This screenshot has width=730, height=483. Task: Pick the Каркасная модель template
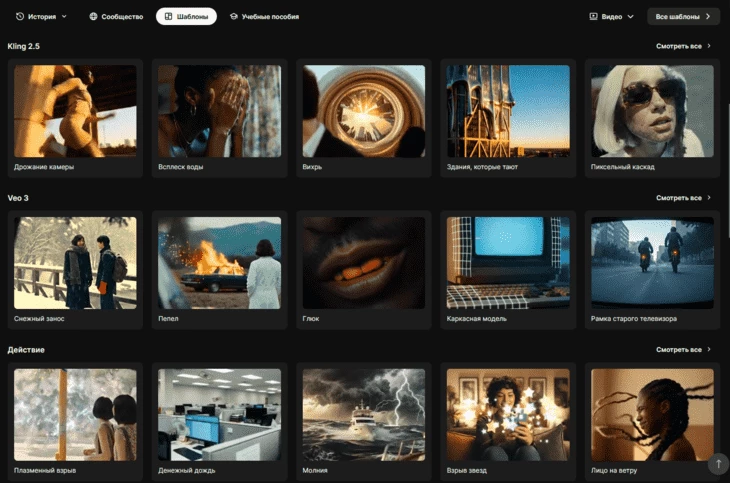coord(508,263)
